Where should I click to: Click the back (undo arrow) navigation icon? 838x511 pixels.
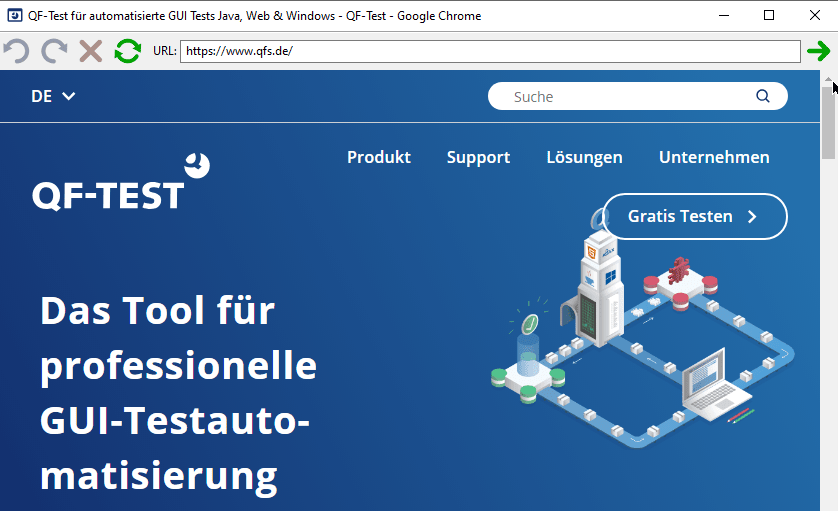point(16,51)
